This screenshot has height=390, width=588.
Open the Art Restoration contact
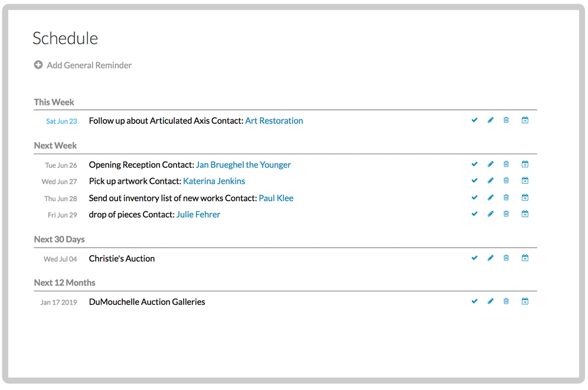(273, 121)
